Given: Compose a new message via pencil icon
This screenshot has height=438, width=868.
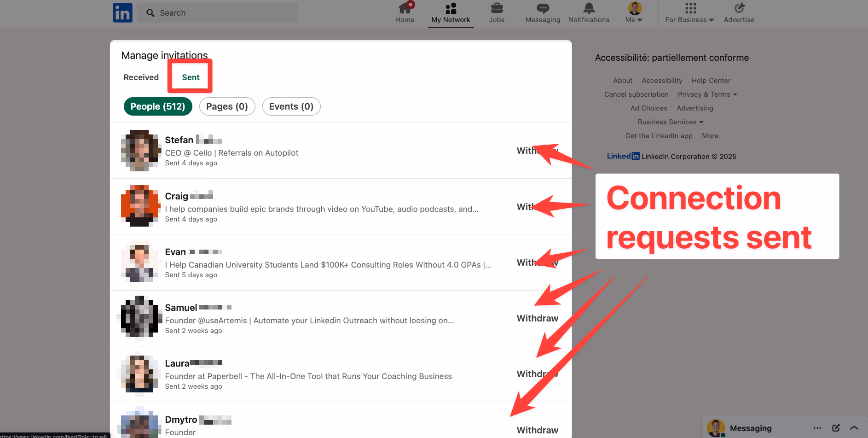Looking at the screenshot, I should 836,428.
